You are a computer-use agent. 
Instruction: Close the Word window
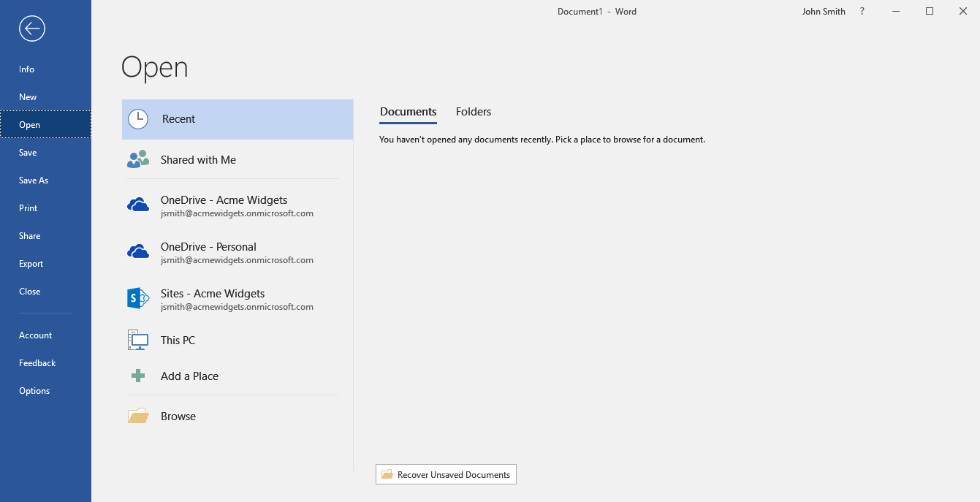click(x=963, y=12)
